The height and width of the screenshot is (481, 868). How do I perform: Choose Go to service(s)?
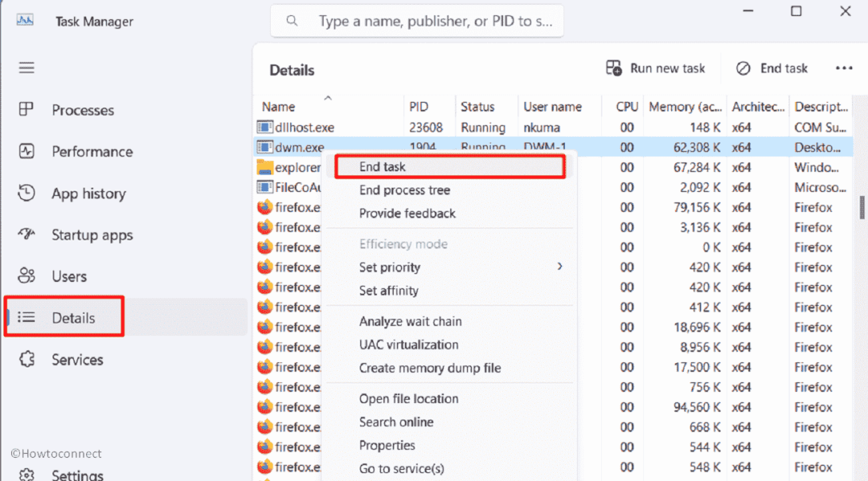450,468
